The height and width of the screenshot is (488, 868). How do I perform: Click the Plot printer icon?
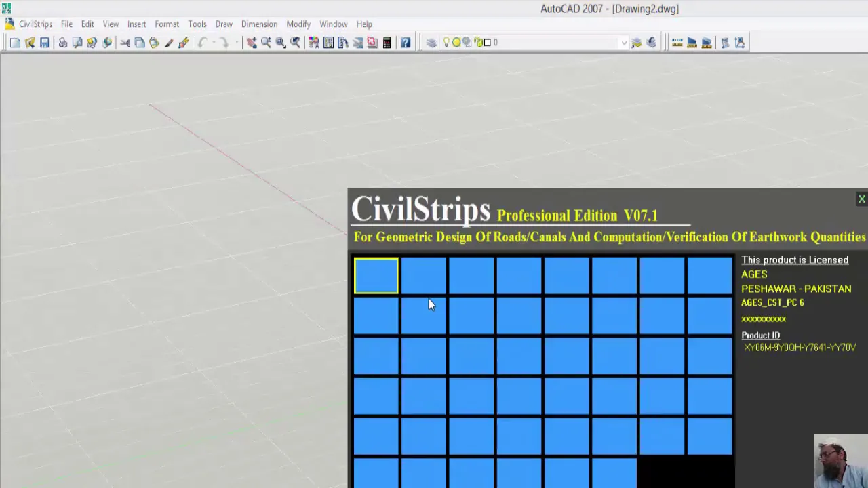click(x=62, y=43)
